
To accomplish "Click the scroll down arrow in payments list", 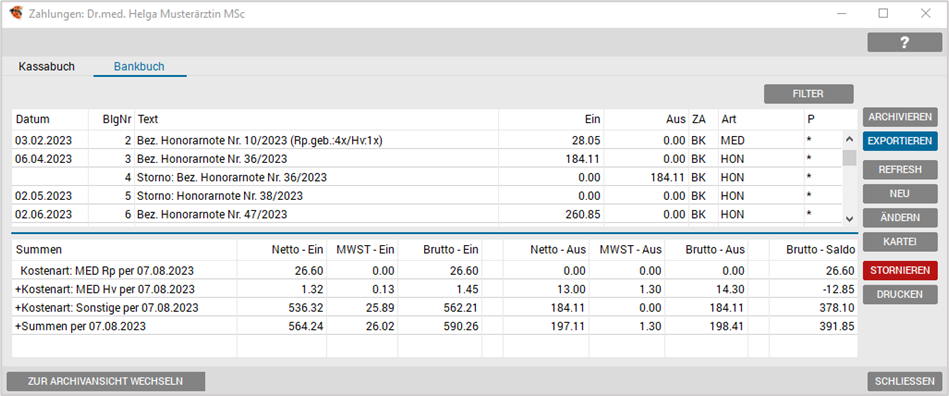I will coord(849,219).
